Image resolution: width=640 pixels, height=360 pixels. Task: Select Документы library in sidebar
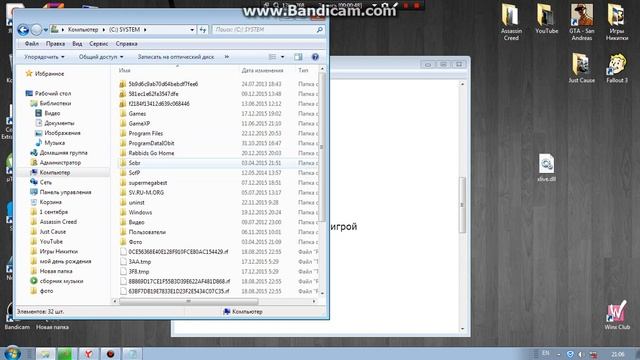[x=59, y=123]
